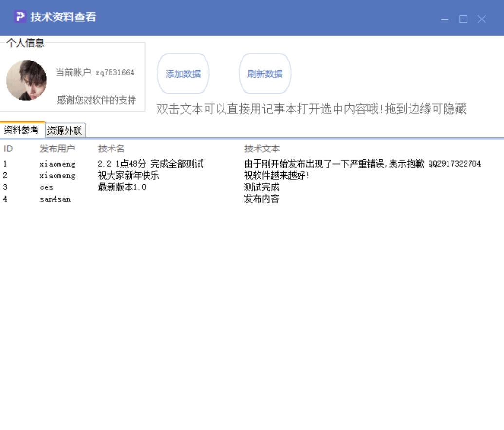
Task: Click the 添加数据 button
Action: pos(183,74)
